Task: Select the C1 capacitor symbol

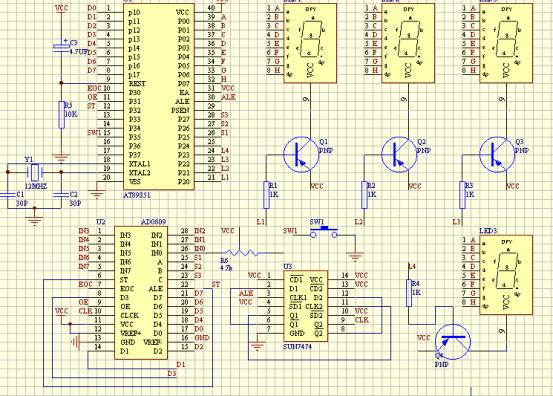Action: click(8, 195)
